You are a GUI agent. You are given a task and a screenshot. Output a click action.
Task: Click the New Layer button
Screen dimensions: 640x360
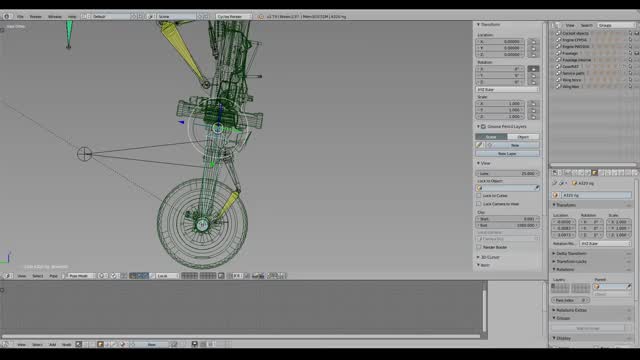tap(507, 154)
